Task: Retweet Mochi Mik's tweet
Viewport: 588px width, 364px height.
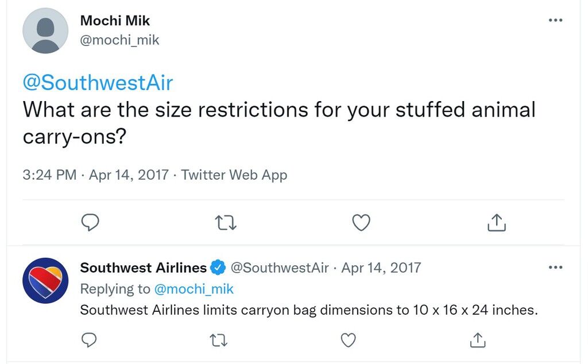Action: (x=226, y=222)
